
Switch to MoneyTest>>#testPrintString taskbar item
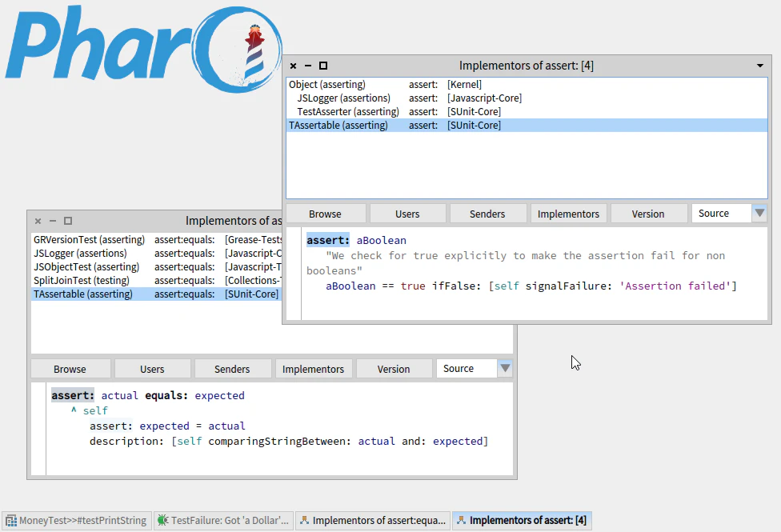(x=77, y=521)
